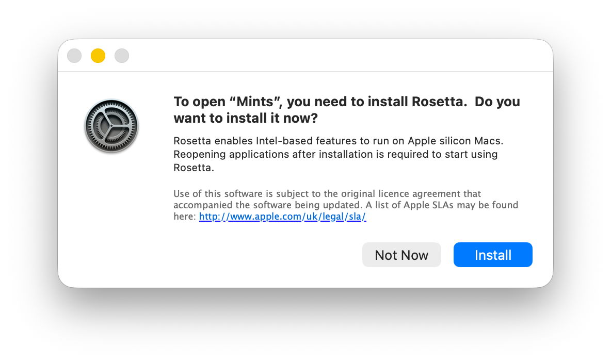This screenshot has width=611, height=364.
Task: Click blank dialog area below gear icon
Action: pyautogui.click(x=111, y=217)
